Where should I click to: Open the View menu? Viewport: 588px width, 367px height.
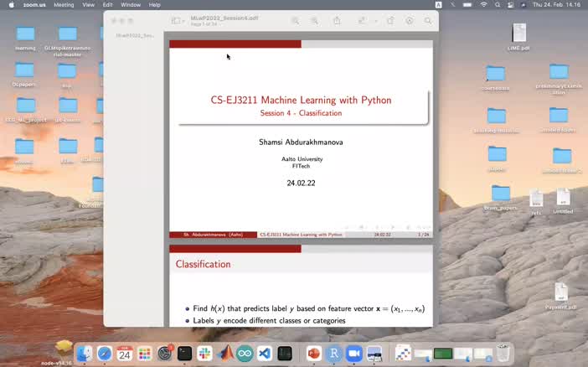[88, 4]
